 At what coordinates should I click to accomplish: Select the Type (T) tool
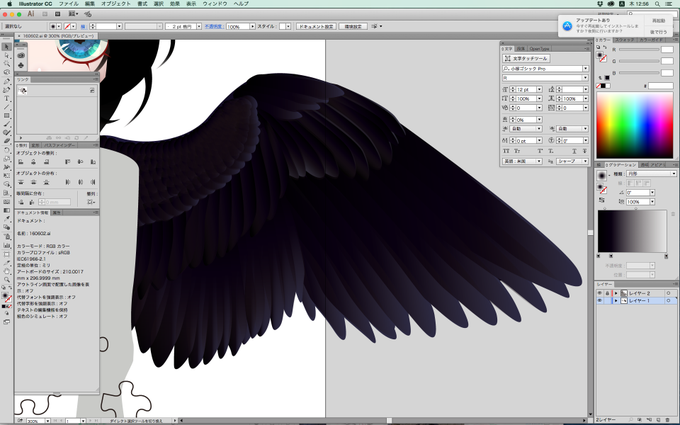[7, 98]
